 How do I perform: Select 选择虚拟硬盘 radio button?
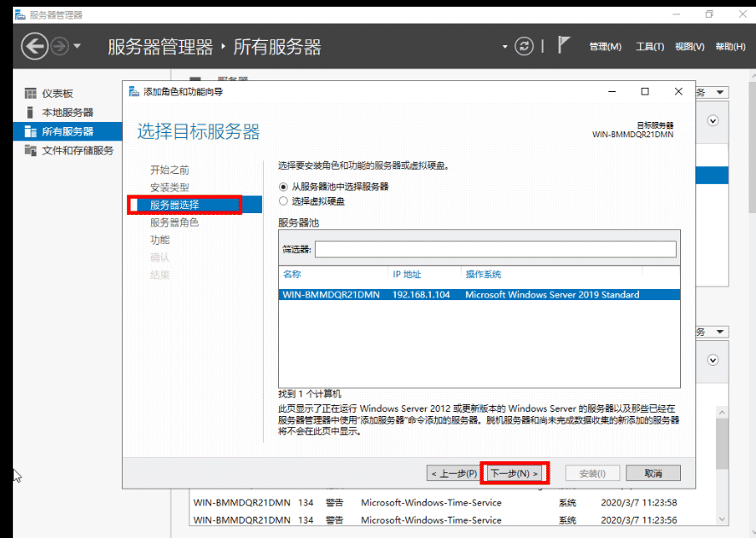(284, 201)
